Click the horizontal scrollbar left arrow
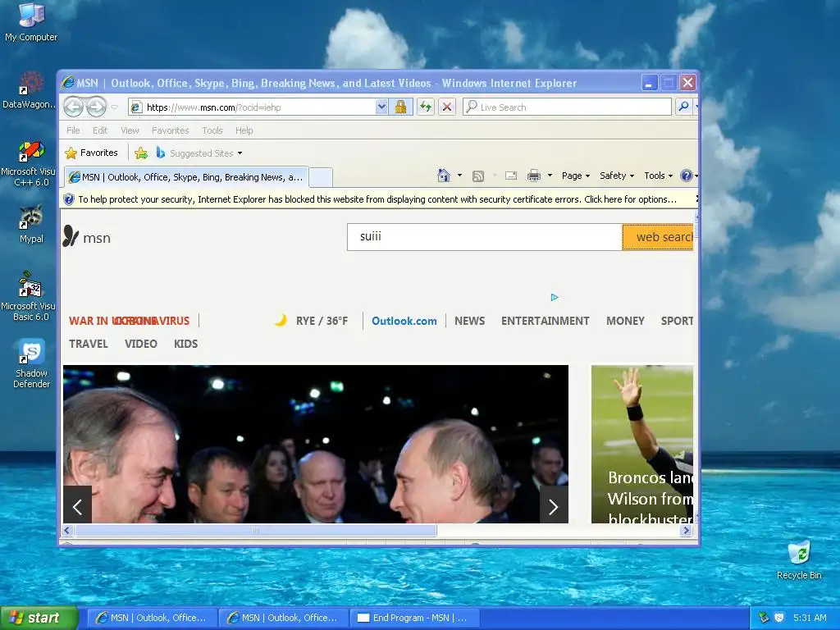 [x=67, y=531]
